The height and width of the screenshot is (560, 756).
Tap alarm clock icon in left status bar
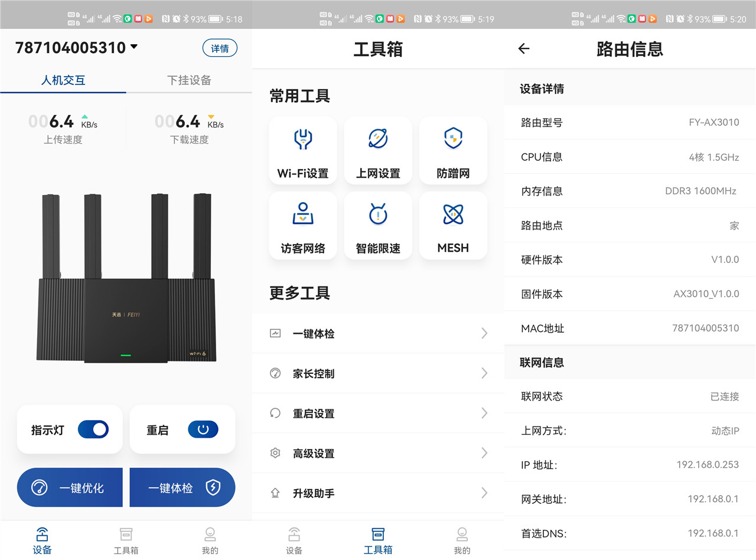click(176, 19)
